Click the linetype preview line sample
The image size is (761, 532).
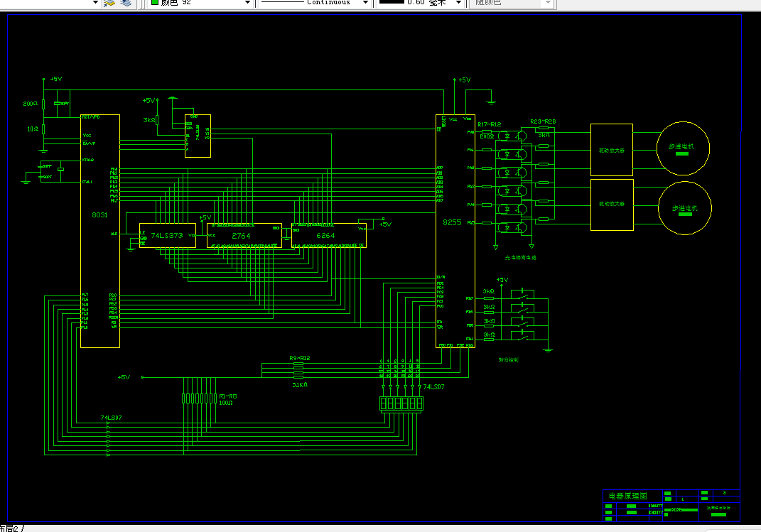pos(282,2)
